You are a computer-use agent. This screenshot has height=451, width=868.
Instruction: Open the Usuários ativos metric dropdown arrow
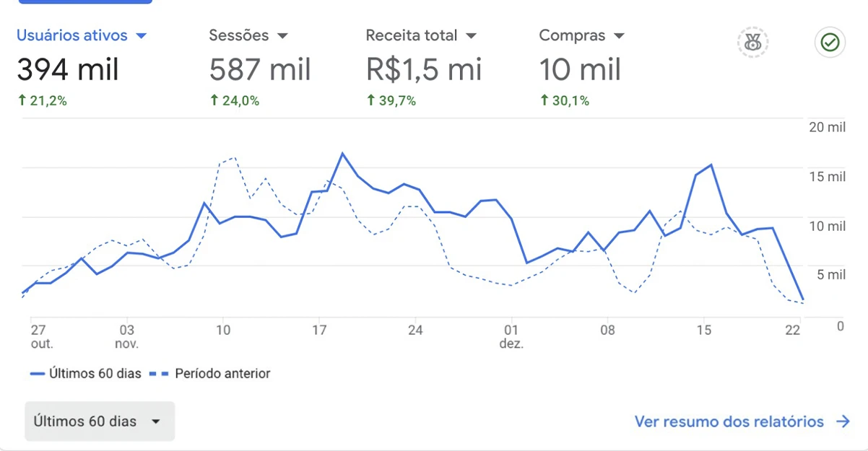coord(142,36)
